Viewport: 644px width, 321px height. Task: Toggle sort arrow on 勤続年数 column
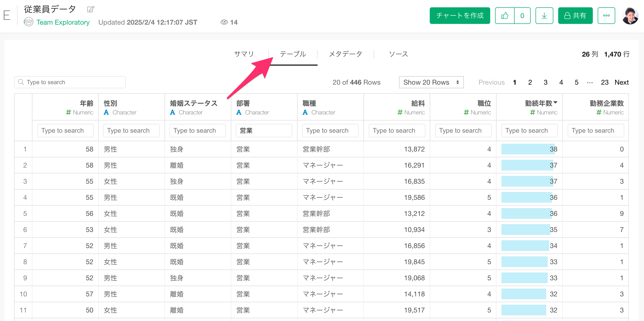556,102
